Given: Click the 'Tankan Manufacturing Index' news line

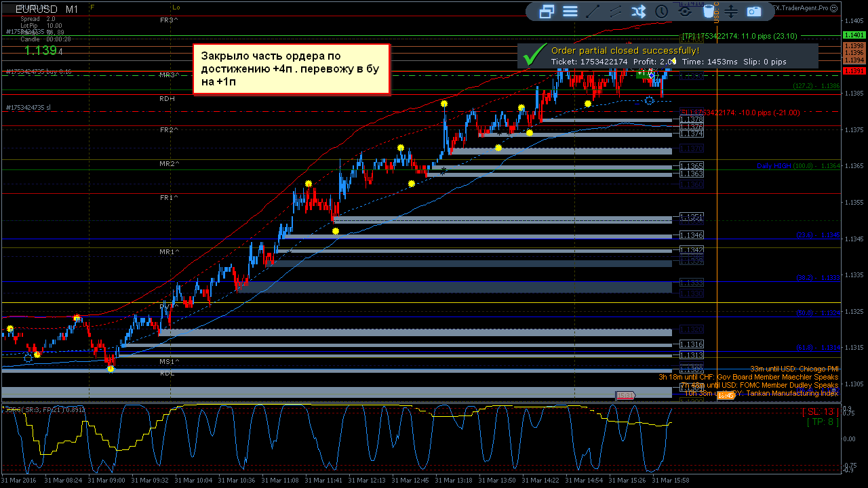Looking at the screenshot, I should [760, 393].
